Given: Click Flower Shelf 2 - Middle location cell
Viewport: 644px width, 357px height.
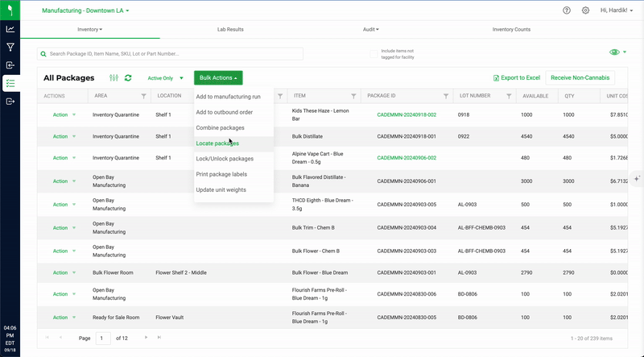Looking at the screenshot, I should (x=181, y=272).
